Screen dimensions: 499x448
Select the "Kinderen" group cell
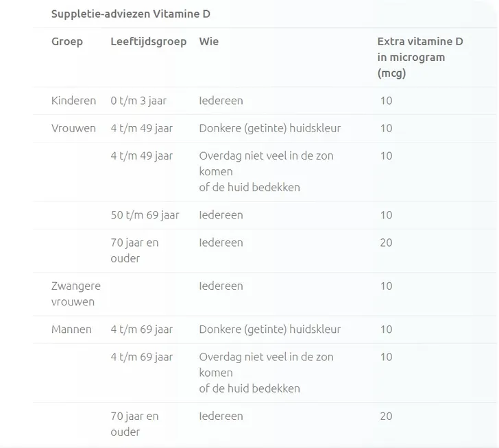pos(73,101)
